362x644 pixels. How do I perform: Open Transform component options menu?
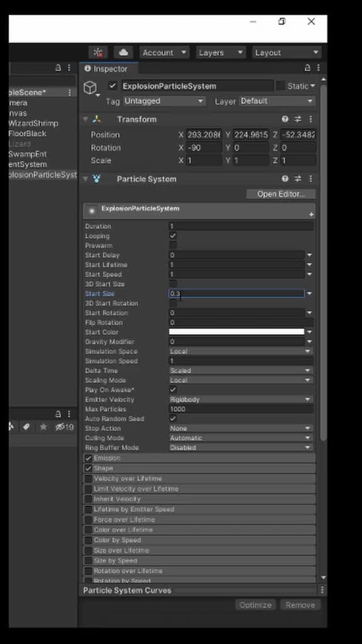pyautogui.click(x=310, y=119)
